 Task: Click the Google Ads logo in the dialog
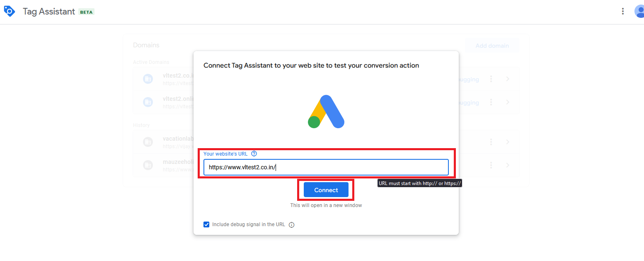click(326, 112)
